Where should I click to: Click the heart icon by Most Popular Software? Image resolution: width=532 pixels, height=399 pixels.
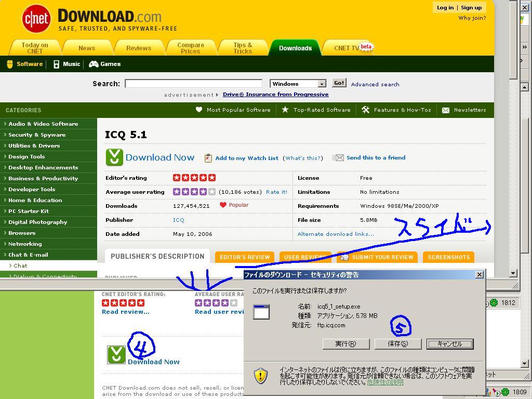[x=199, y=109]
